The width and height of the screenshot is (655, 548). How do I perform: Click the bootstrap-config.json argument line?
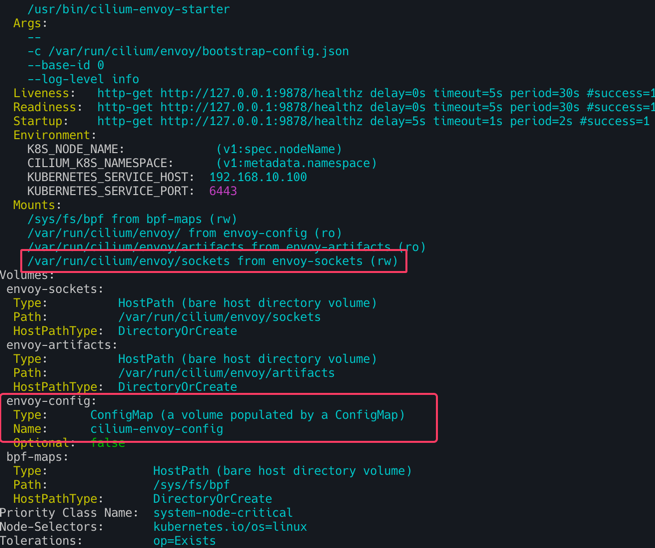[x=188, y=51]
